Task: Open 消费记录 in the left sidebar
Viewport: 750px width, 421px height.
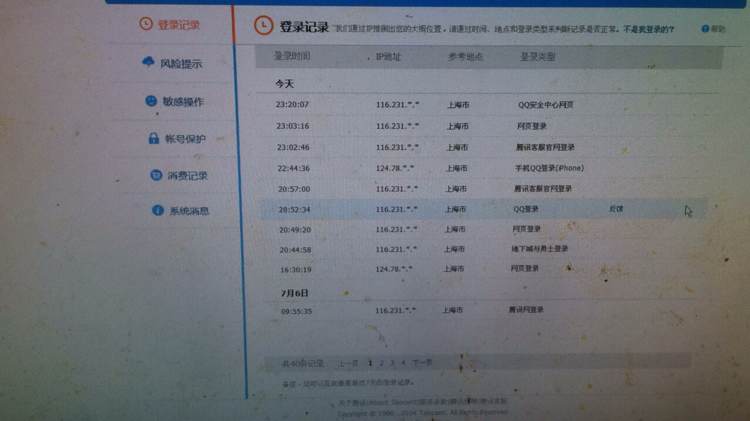Action: pyautogui.click(x=187, y=176)
